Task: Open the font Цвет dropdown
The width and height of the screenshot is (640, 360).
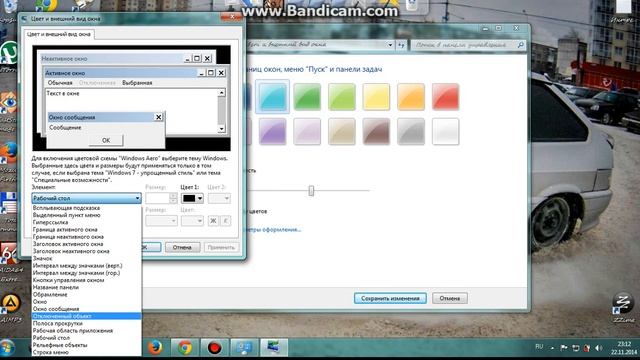Action: click(x=192, y=221)
